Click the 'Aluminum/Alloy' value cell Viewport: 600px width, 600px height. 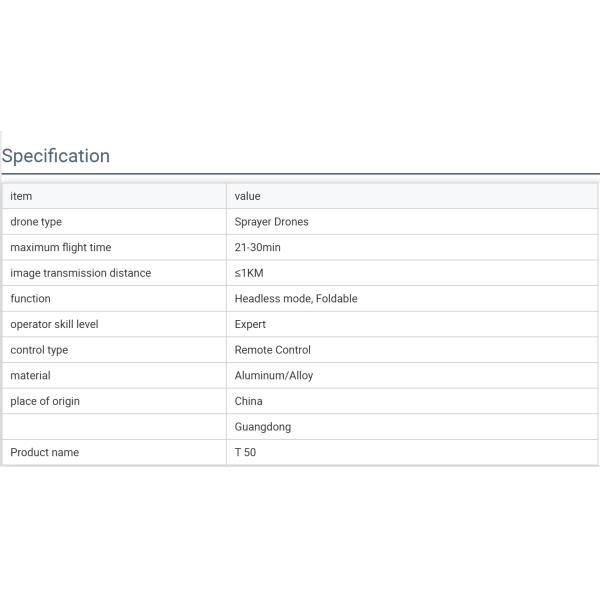click(x=273, y=375)
